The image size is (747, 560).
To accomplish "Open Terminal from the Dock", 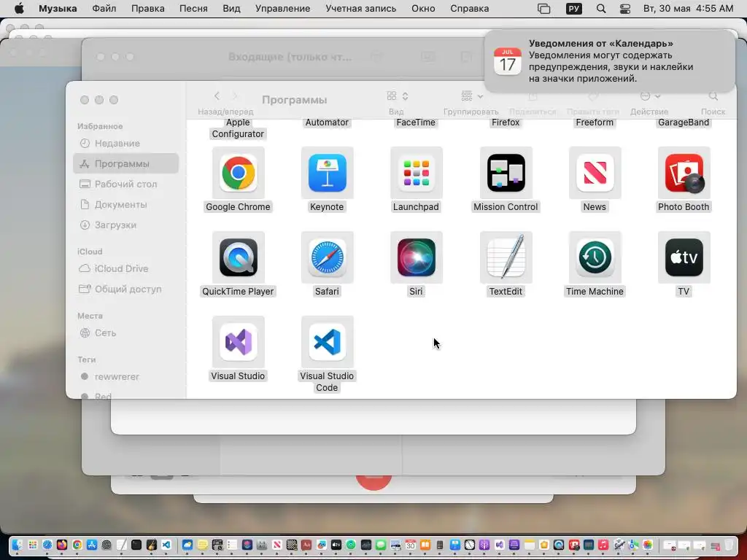I will coord(136,545).
